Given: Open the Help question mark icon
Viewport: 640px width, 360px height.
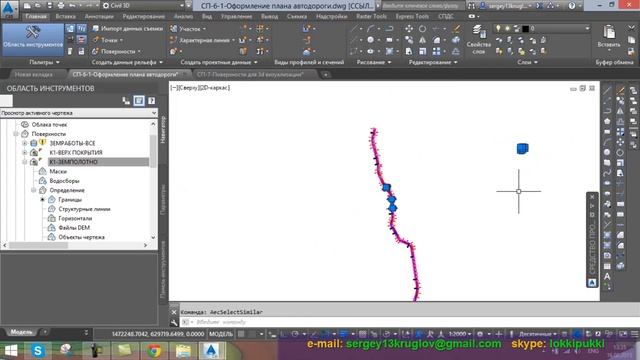Looking at the screenshot, I should 572,6.
